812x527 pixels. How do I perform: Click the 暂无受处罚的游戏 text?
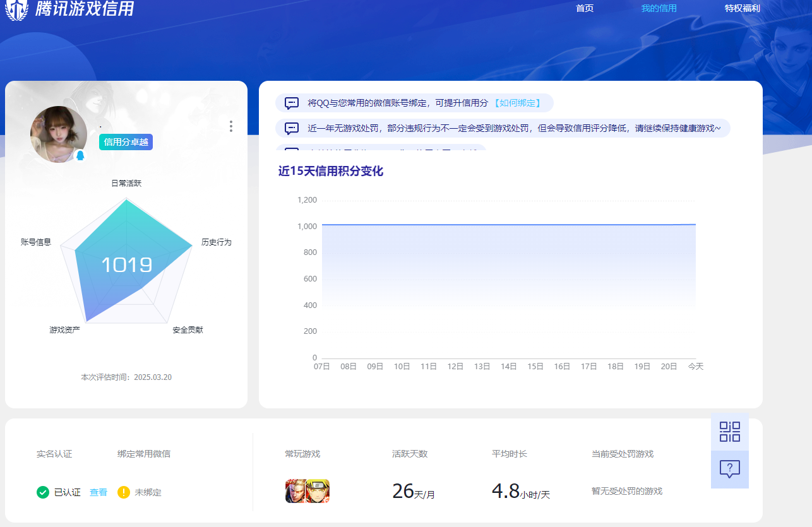[627, 491]
